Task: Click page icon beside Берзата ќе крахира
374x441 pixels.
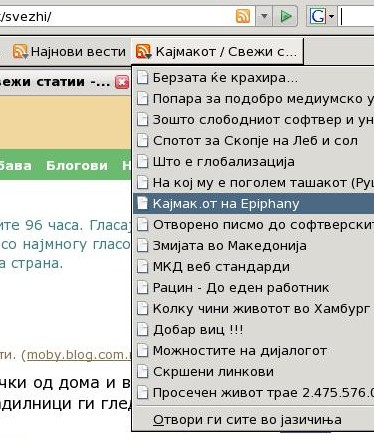Action: 142,78
